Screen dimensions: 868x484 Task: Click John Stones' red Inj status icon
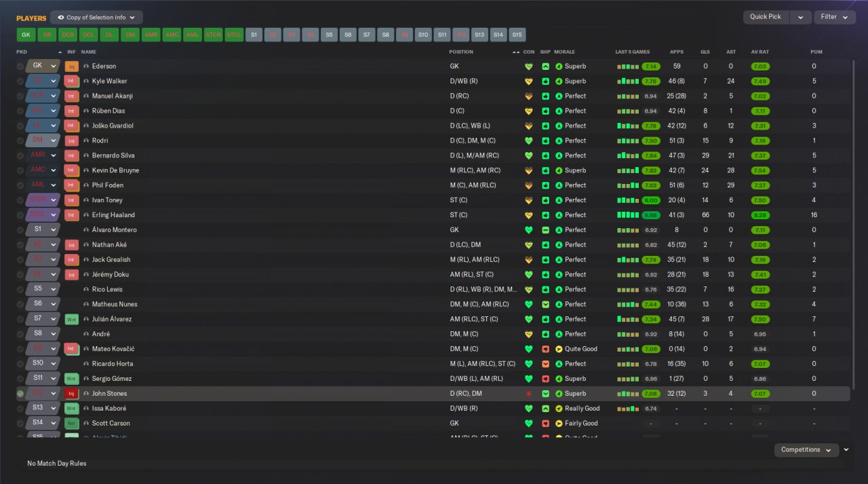(72, 394)
